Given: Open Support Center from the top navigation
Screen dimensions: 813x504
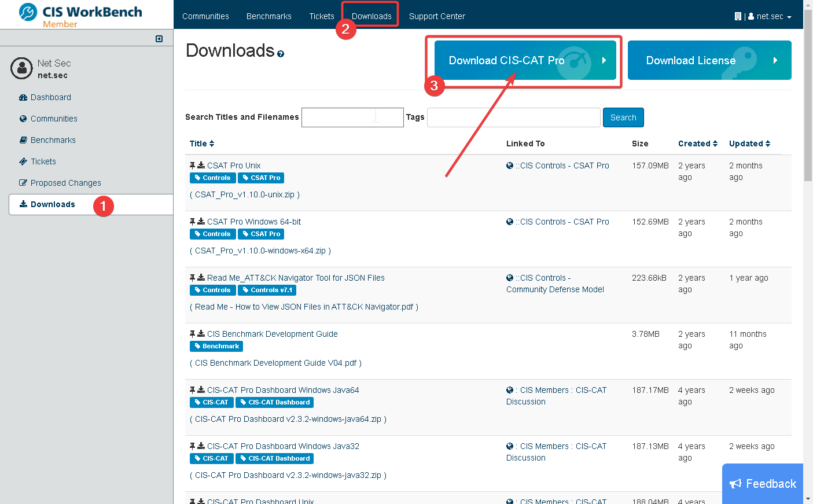Looking at the screenshot, I should point(437,16).
